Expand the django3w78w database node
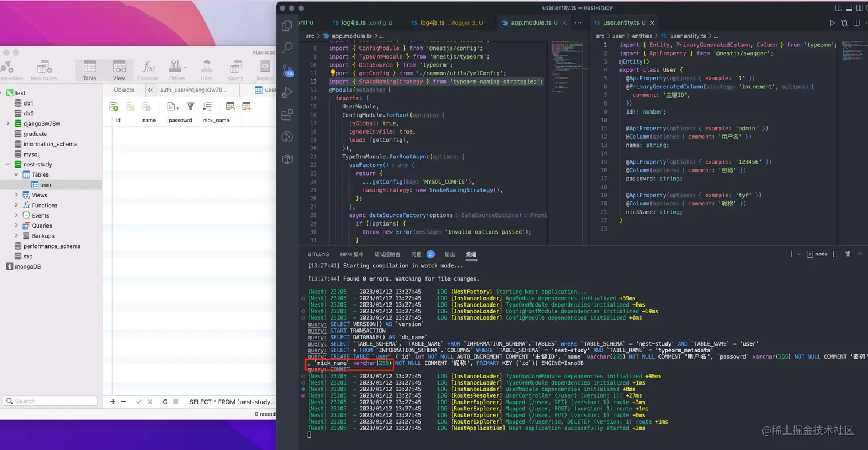The height and width of the screenshot is (450, 868). point(8,123)
